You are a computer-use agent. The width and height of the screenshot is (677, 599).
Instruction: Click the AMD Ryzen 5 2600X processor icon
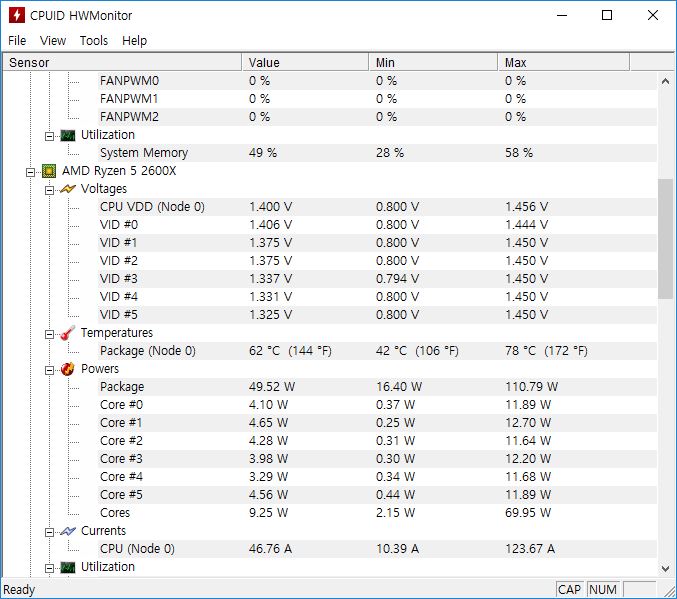tap(49, 171)
